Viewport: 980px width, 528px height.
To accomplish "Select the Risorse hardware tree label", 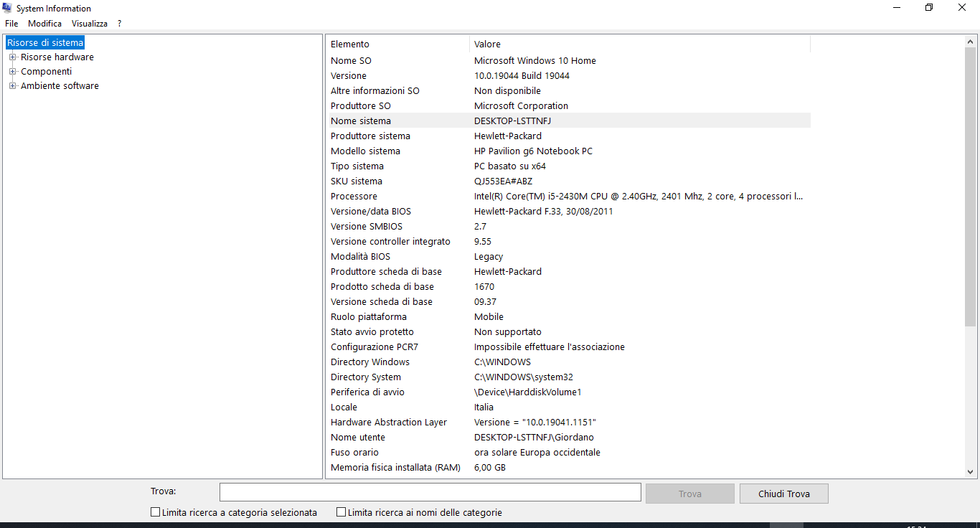I will 57,57.
